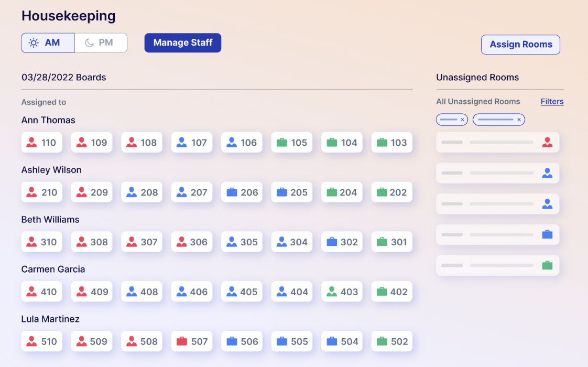Switch to the PM shift
The image size is (588, 367).
click(x=101, y=43)
